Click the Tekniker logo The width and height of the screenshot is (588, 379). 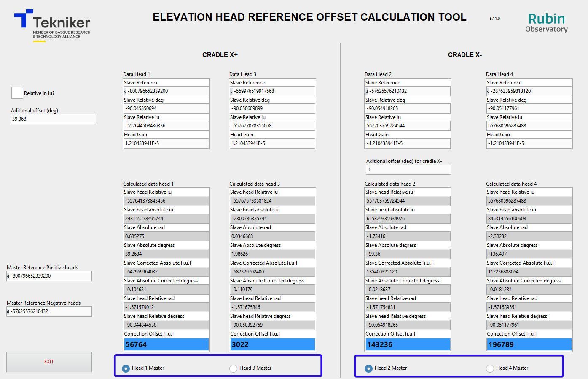[52, 25]
